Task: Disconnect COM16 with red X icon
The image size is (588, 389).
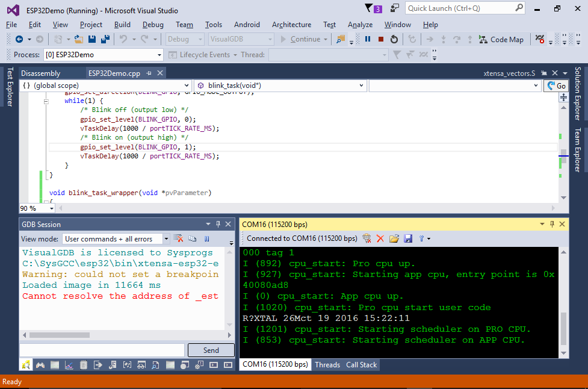Action: (380, 238)
